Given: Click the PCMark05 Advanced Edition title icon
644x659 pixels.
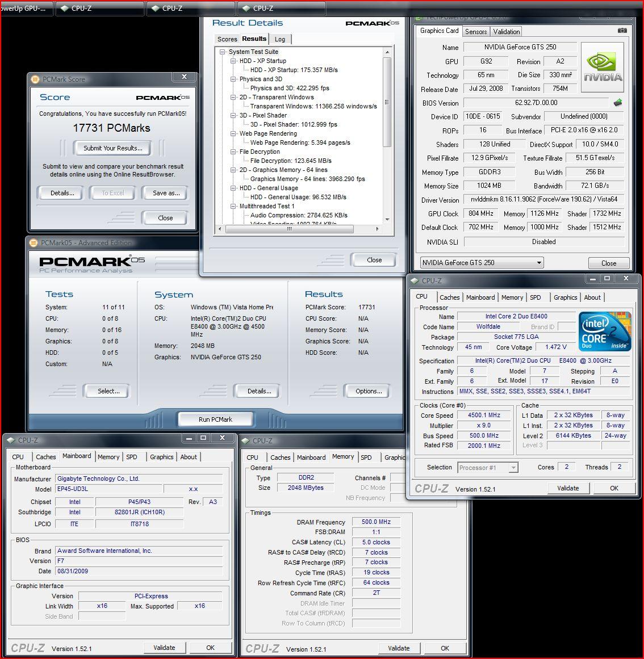Looking at the screenshot, I should 34,242.
